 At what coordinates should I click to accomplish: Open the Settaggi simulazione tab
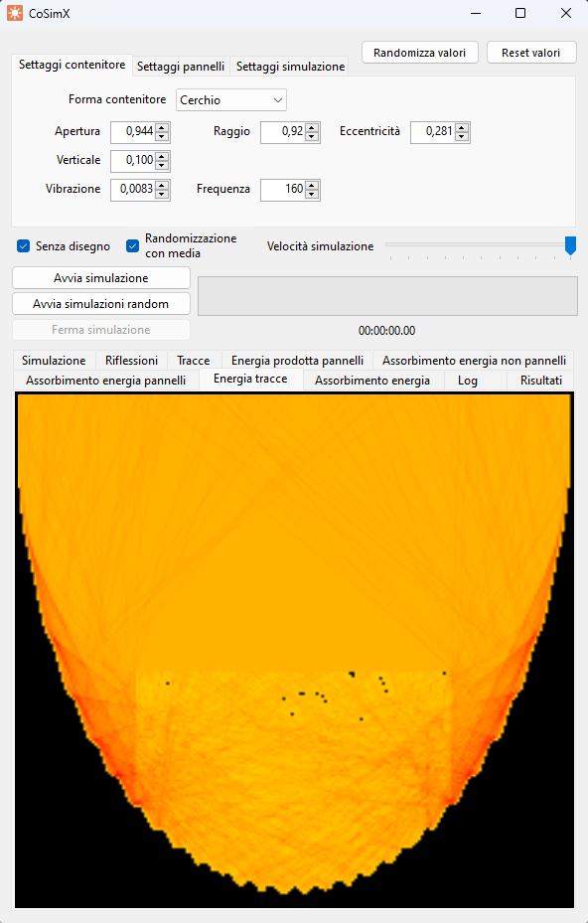290,67
